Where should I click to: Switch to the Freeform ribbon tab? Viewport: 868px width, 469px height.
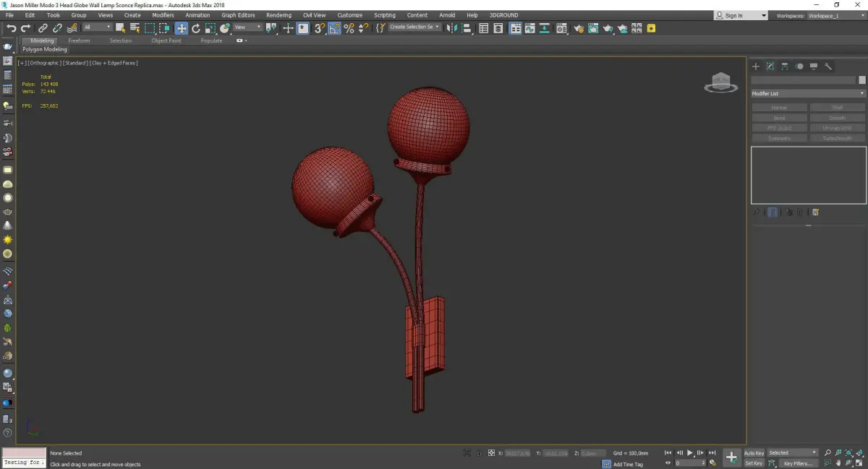pyautogui.click(x=79, y=40)
